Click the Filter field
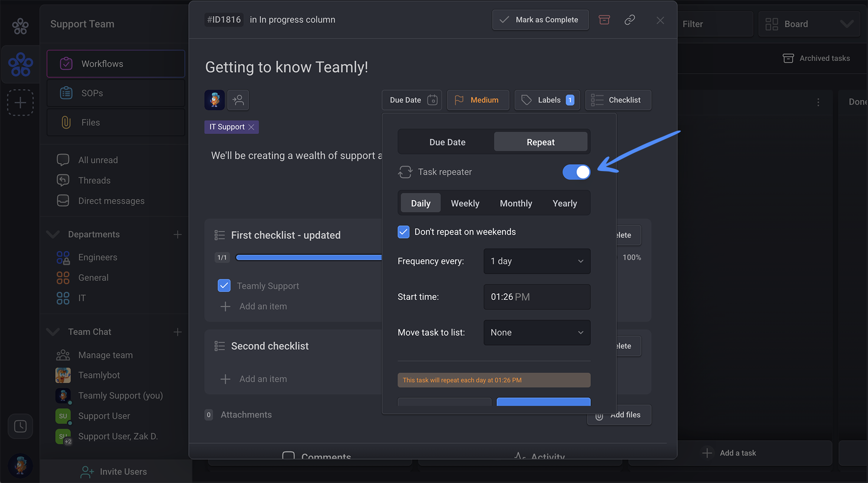 715,24
